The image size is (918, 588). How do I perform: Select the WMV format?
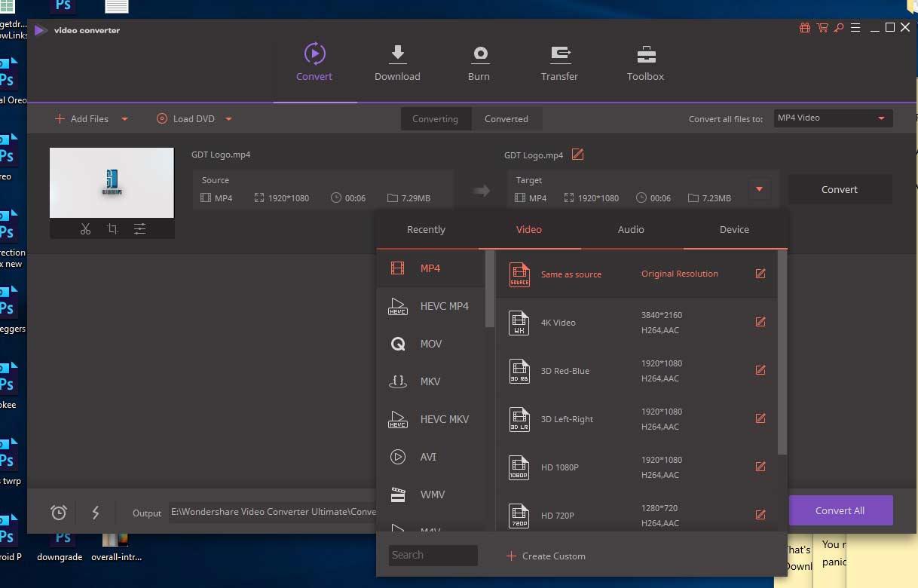coord(431,495)
